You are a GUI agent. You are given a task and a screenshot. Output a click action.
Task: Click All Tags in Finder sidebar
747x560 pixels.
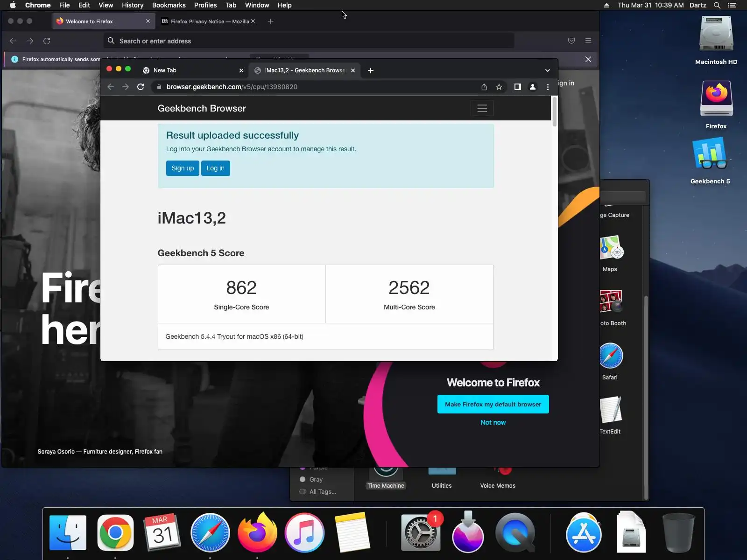322,491
